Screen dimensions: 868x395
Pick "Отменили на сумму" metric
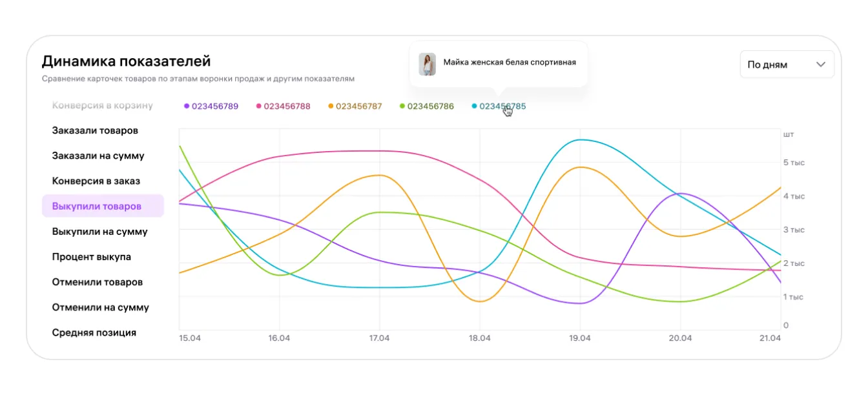coord(100,307)
